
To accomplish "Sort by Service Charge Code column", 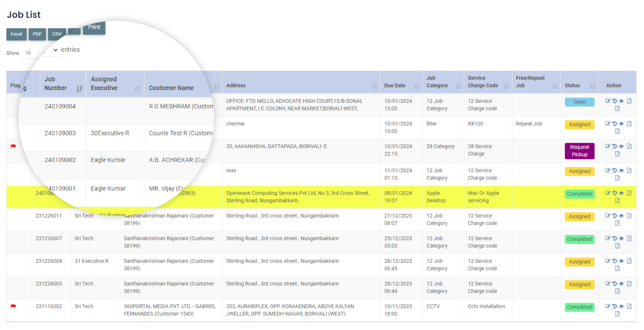I will click(506, 86).
